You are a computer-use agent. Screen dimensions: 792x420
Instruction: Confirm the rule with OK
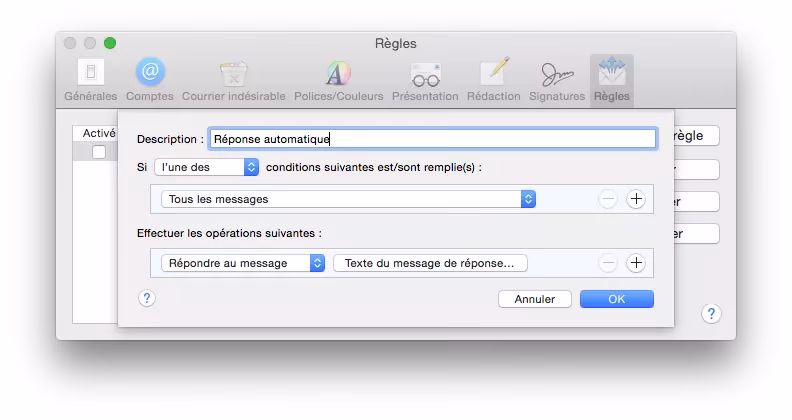click(617, 299)
